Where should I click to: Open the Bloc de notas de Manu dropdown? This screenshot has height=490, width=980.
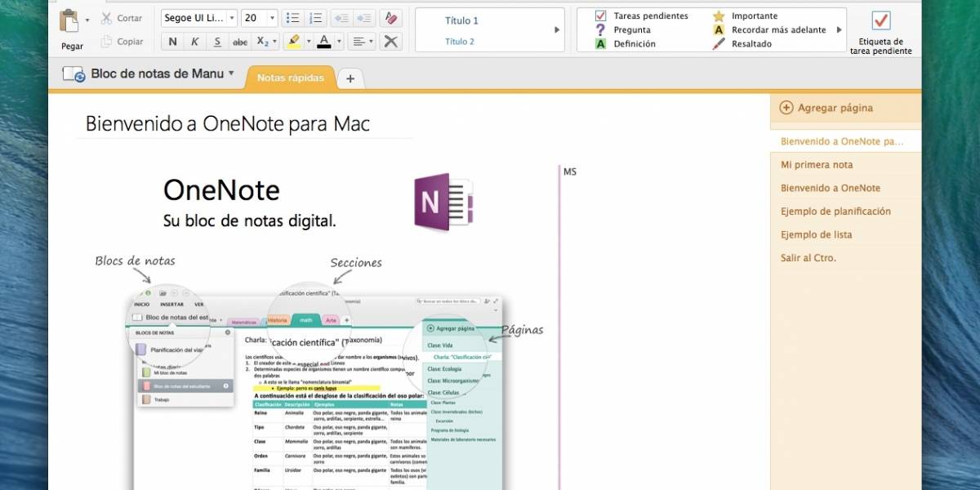[163, 73]
